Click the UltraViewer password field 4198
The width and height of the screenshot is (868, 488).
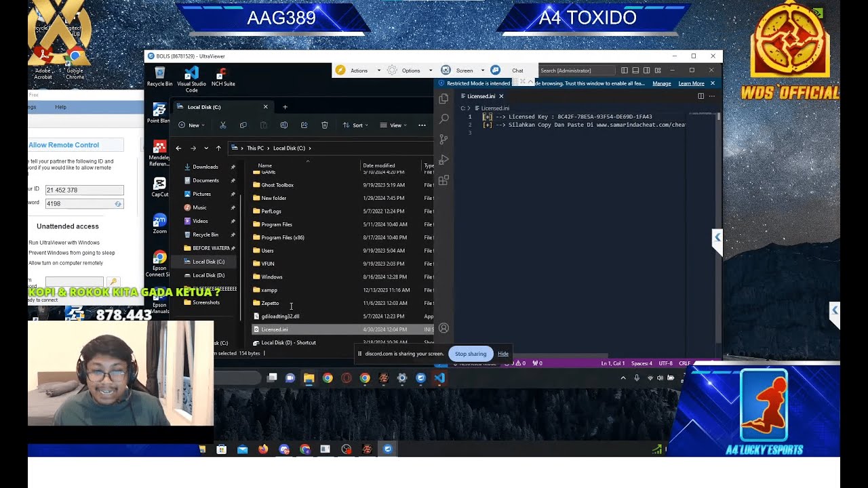[x=84, y=203]
